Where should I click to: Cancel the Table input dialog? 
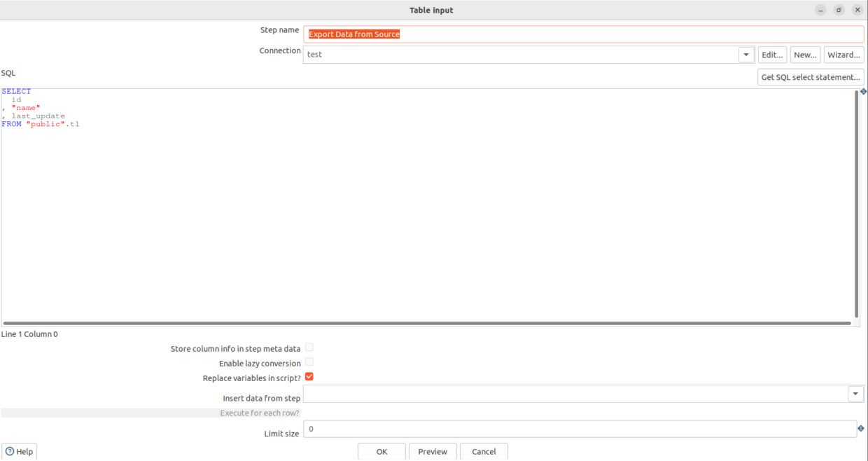[484, 451]
